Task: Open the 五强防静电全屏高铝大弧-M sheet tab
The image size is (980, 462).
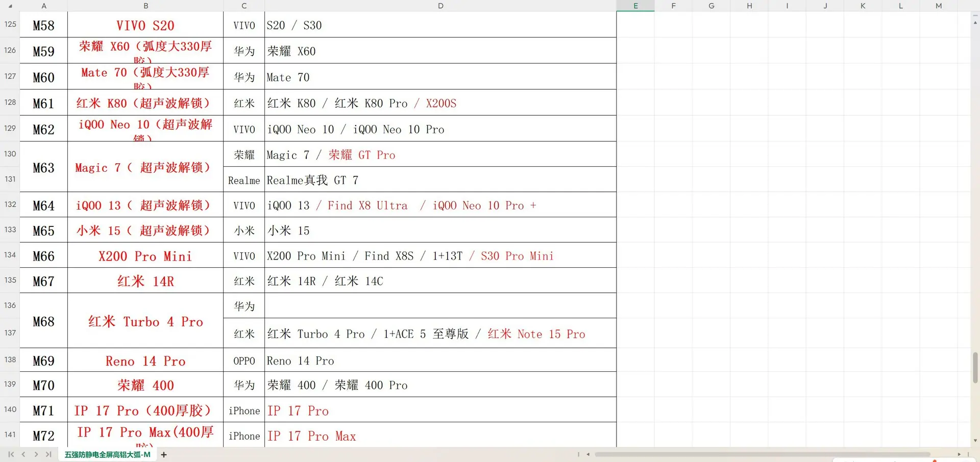Action: click(x=107, y=454)
